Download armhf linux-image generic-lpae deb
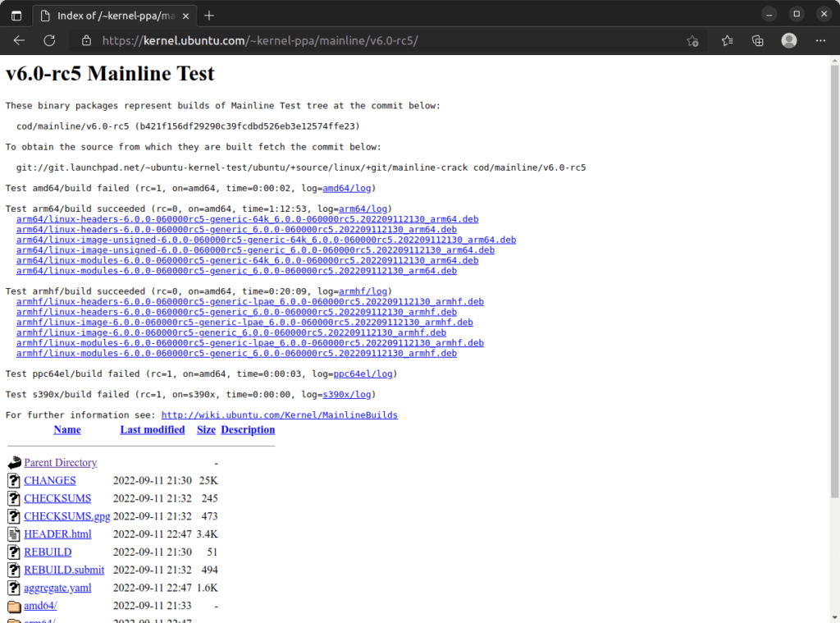This screenshot has width=840, height=623. click(x=244, y=323)
